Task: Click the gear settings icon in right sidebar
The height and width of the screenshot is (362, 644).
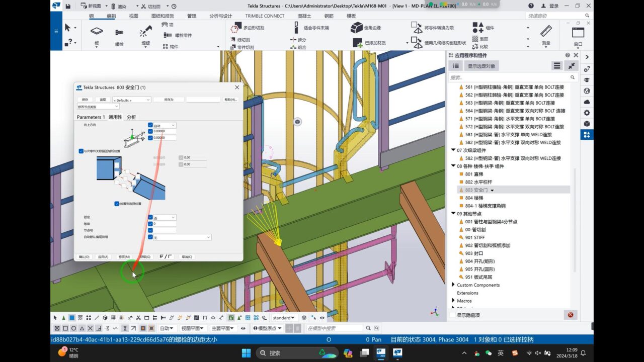Action: [587, 113]
